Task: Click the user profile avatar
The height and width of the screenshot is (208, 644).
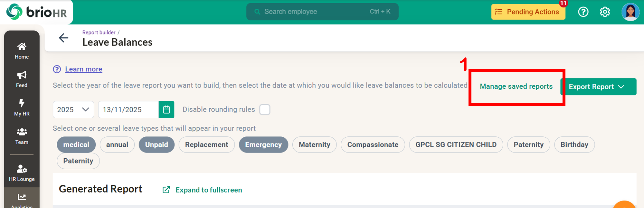Action: coord(630,12)
